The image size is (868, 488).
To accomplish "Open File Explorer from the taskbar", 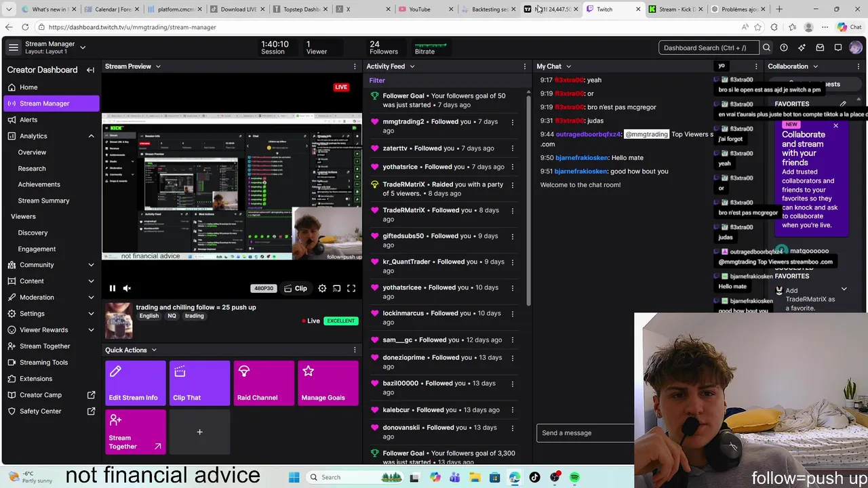I will click(x=475, y=477).
